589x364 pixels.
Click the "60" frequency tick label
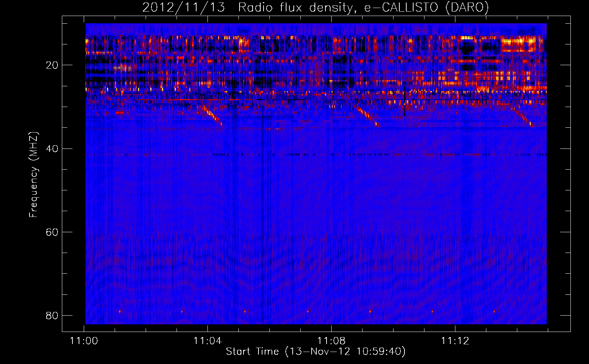tap(52, 232)
